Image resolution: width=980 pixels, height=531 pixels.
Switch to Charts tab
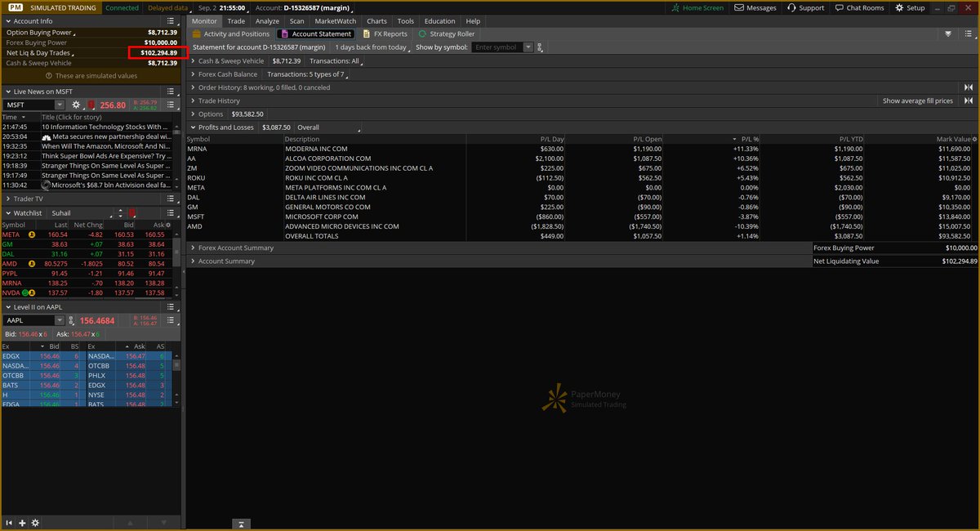[x=377, y=21]
